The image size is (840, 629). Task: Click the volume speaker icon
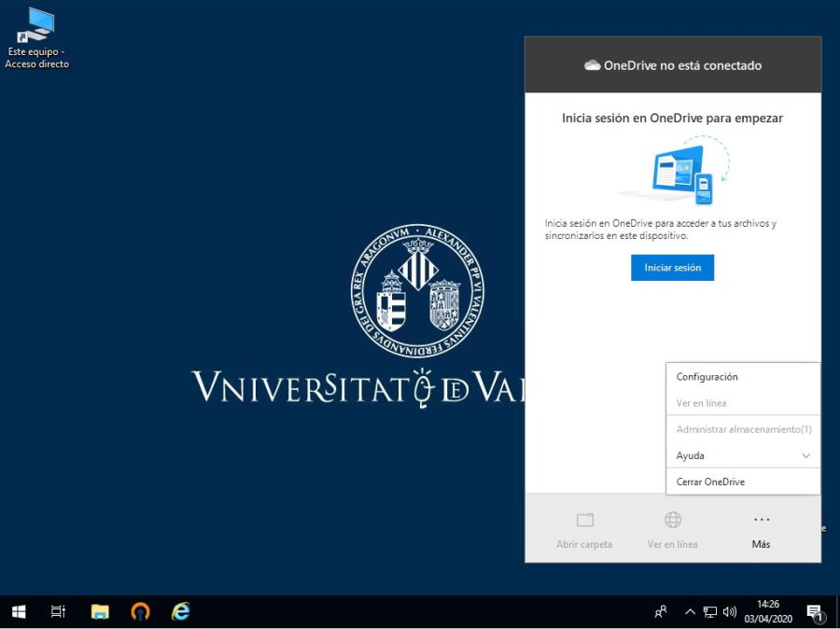730,612
